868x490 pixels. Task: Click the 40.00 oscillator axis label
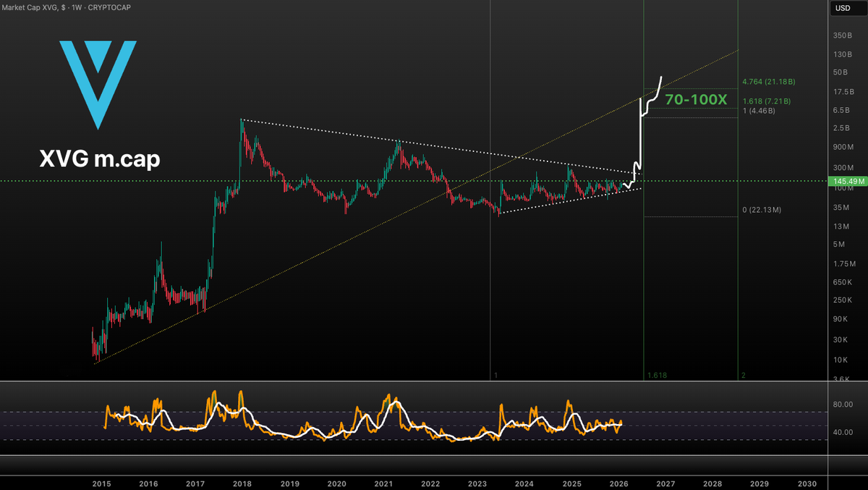click(843, 433)
